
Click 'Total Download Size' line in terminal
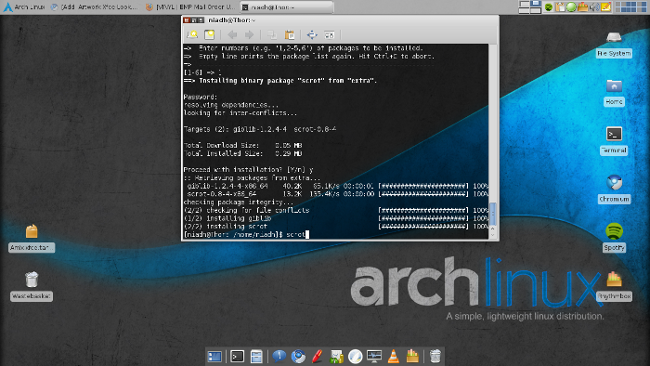coord(243,145)
